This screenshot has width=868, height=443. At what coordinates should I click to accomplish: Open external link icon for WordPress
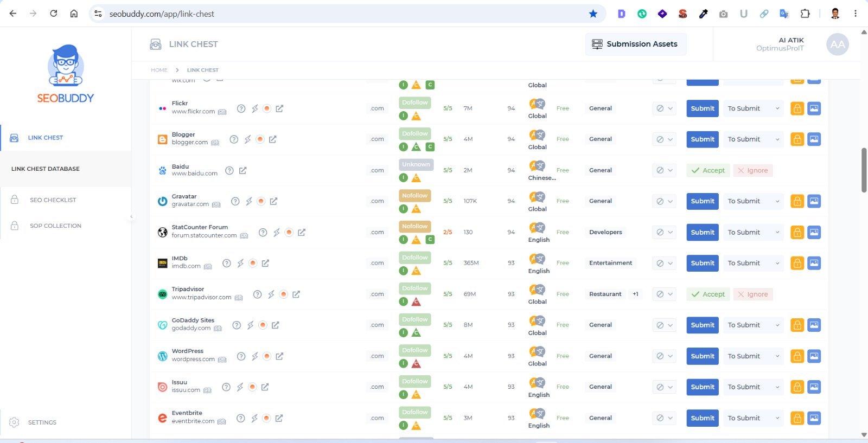279,356
